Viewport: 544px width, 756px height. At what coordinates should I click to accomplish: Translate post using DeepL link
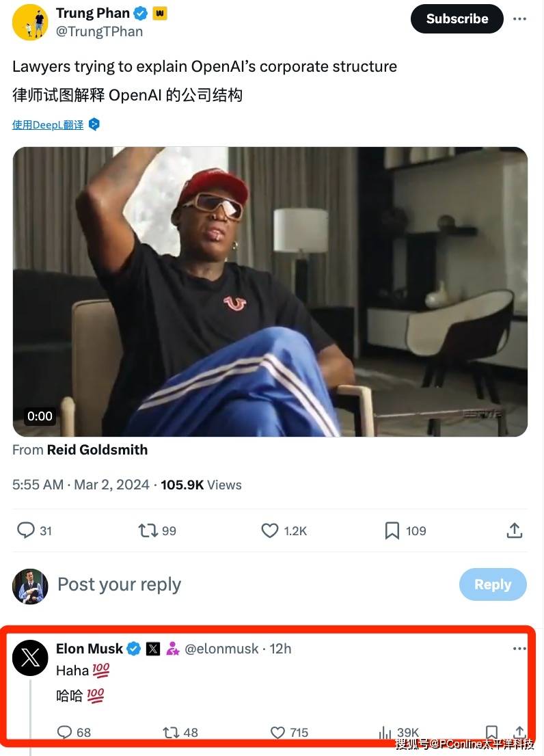(48, 124)
